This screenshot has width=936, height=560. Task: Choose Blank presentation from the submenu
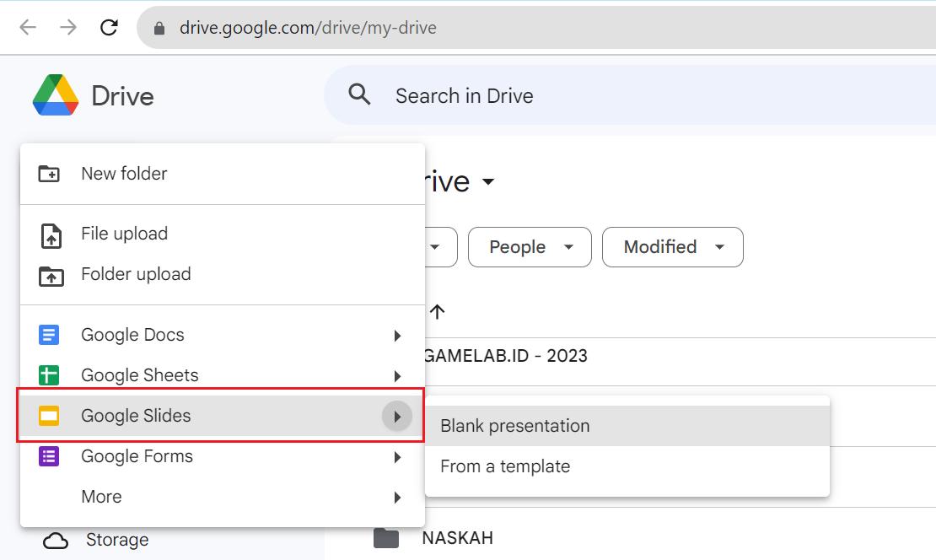[514, 426]
